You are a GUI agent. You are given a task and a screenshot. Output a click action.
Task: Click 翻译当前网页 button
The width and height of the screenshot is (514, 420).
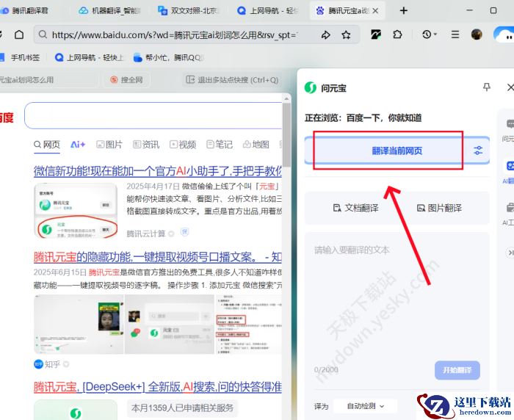(397, 151)
